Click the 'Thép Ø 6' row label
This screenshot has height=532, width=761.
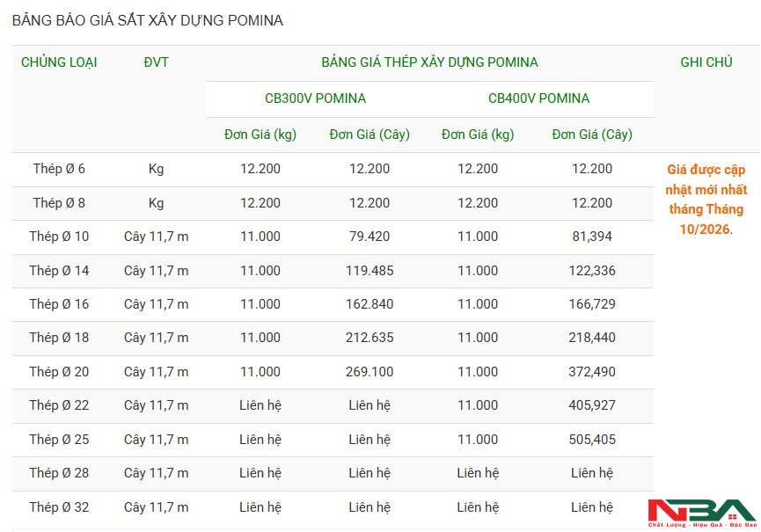coord(59,169)
